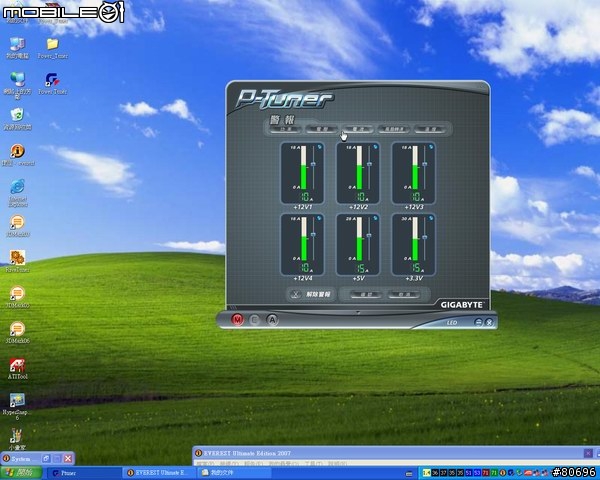Click the green 15 A readout under +5V

coord(361,268)
